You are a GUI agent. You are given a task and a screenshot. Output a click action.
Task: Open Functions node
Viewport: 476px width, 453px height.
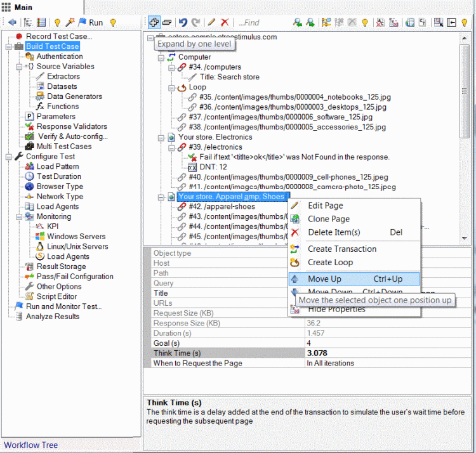click(63, 106)
